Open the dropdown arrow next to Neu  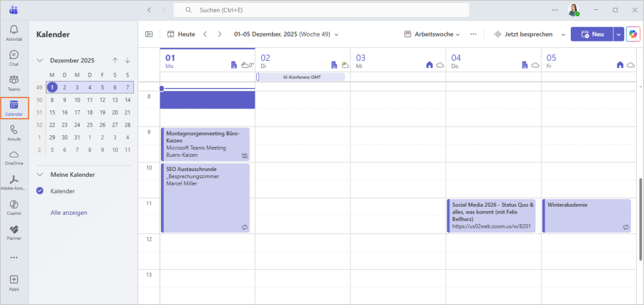pyautogui.click(x=618, y=34)
